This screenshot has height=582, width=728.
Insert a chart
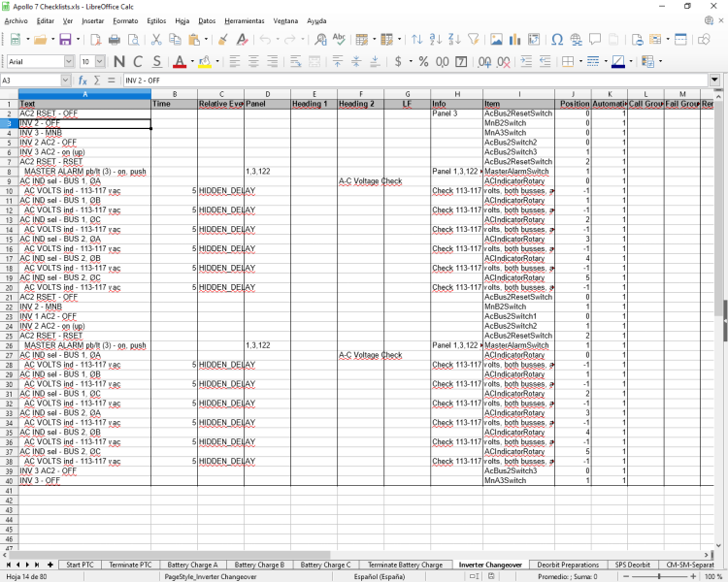tap(514, 40)
